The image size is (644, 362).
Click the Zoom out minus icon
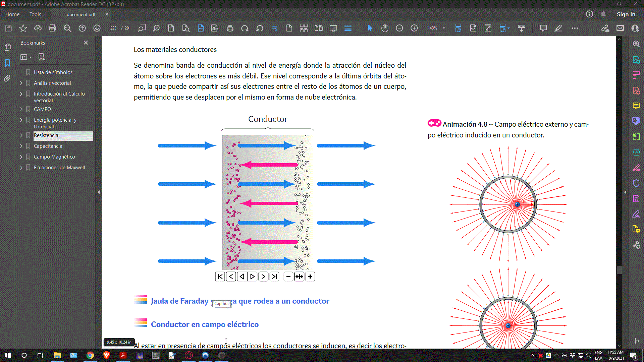(399, 28)
